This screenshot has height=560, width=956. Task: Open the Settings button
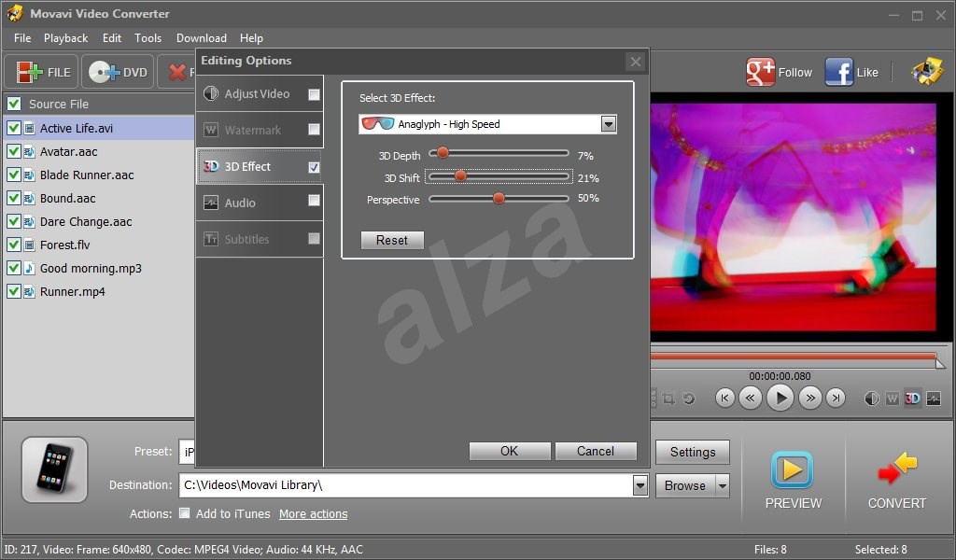(693, 452)
